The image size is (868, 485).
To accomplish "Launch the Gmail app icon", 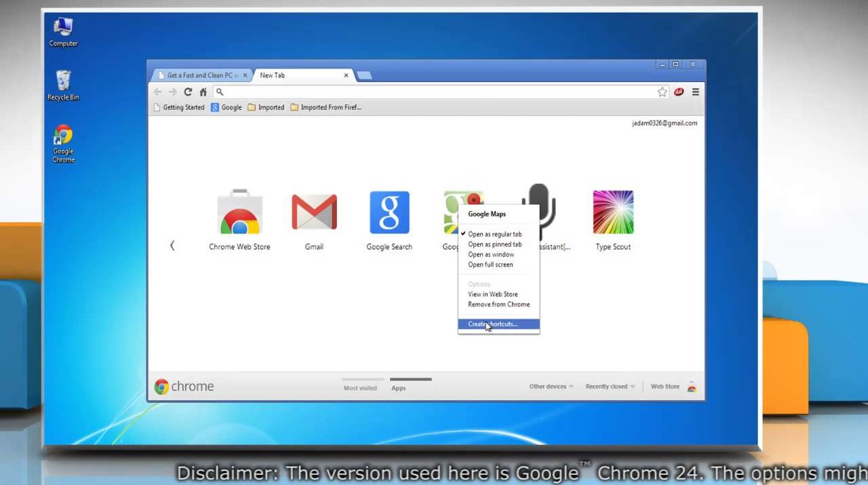I will point(314,213).
